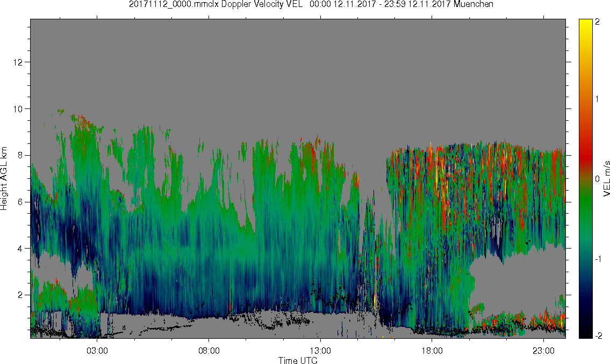This screenshot has width=610, height=364.
Task: Click the '13:00' time axis label
Action: [320, 351]
